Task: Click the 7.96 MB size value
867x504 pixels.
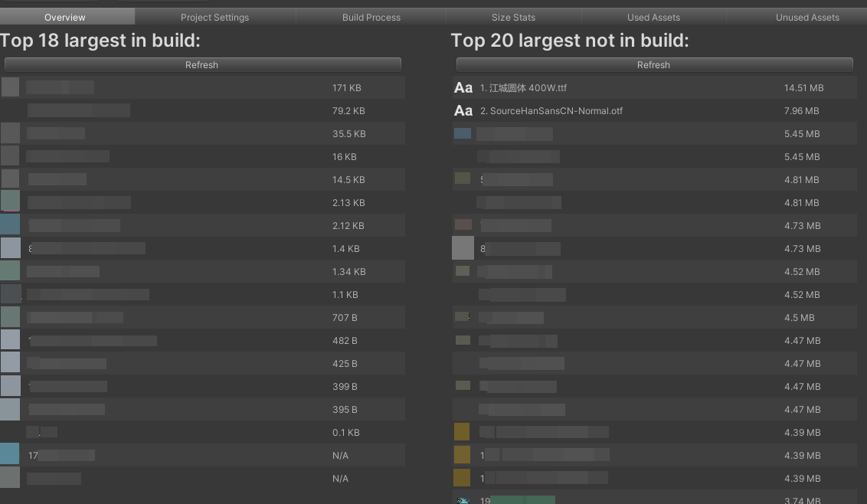Action: pos(802,110)
